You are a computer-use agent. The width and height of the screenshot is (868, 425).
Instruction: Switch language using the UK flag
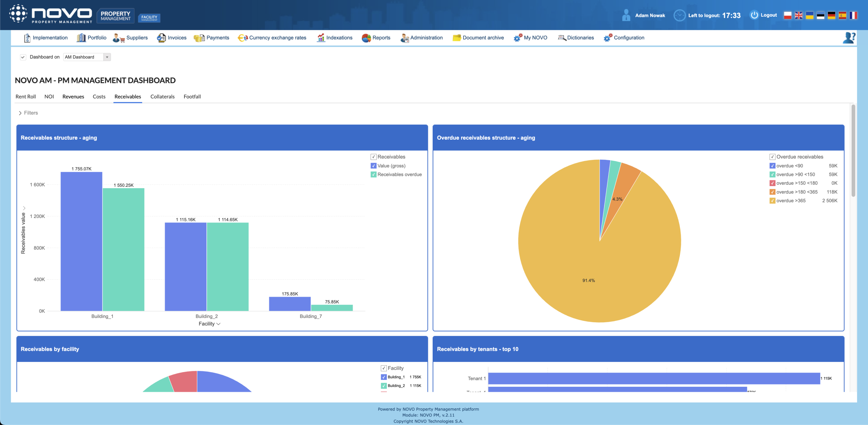tap(798, 15)
